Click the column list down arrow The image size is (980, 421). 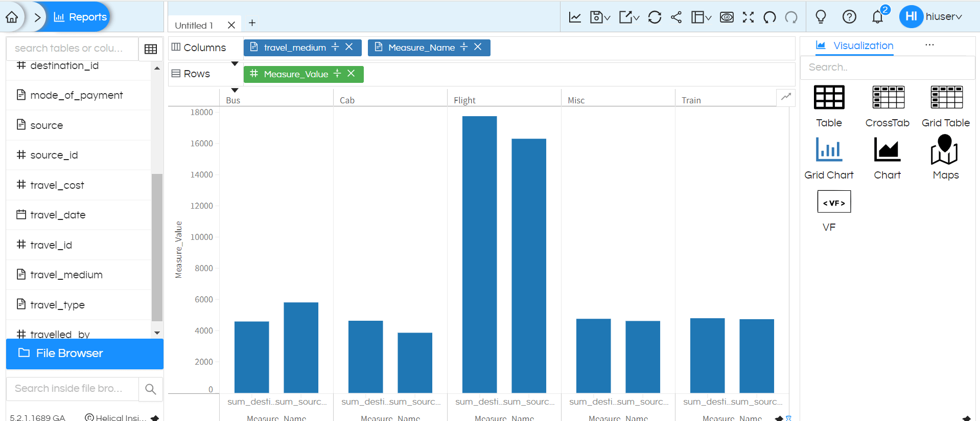click(x=157, y=333)
